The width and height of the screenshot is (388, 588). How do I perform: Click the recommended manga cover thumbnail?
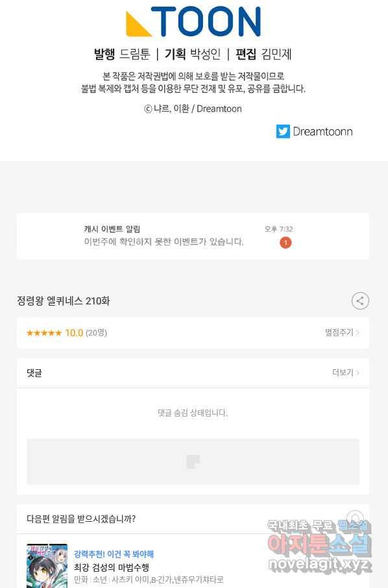click(x=47, y=566)
